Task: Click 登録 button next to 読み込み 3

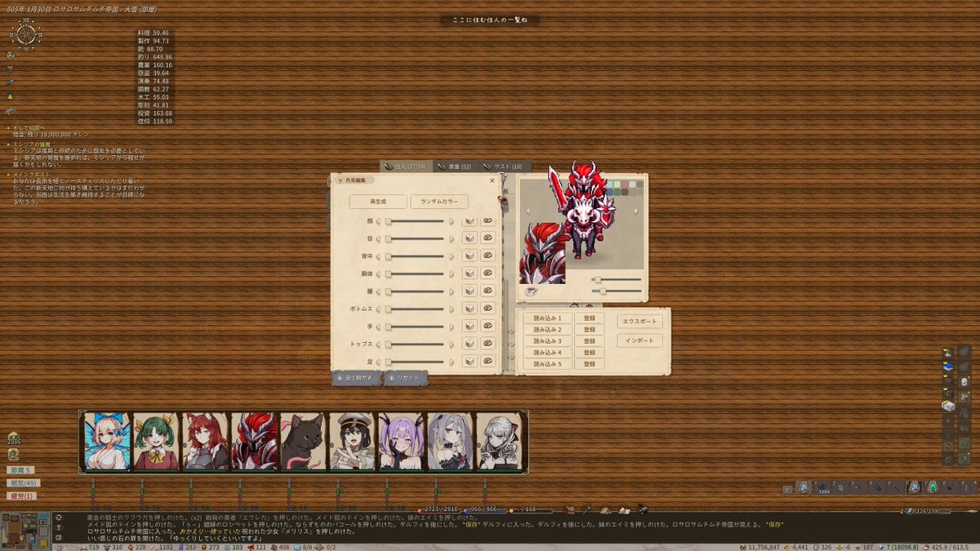Action: (590, 340)
